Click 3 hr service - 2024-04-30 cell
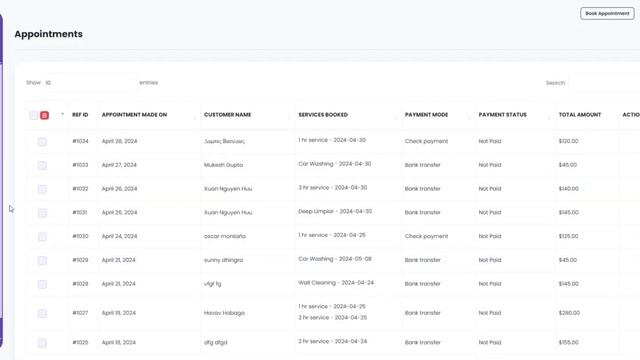 (x=332, y=188)
